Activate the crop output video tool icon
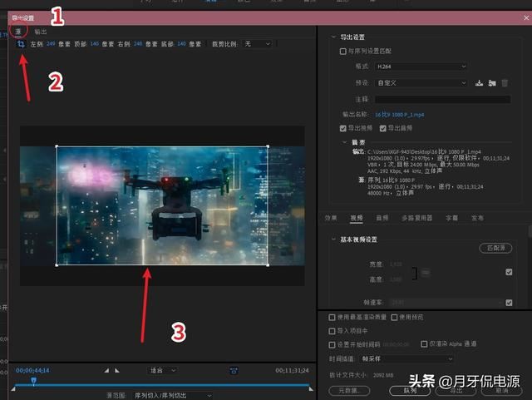532x400 pixels. 21,44
